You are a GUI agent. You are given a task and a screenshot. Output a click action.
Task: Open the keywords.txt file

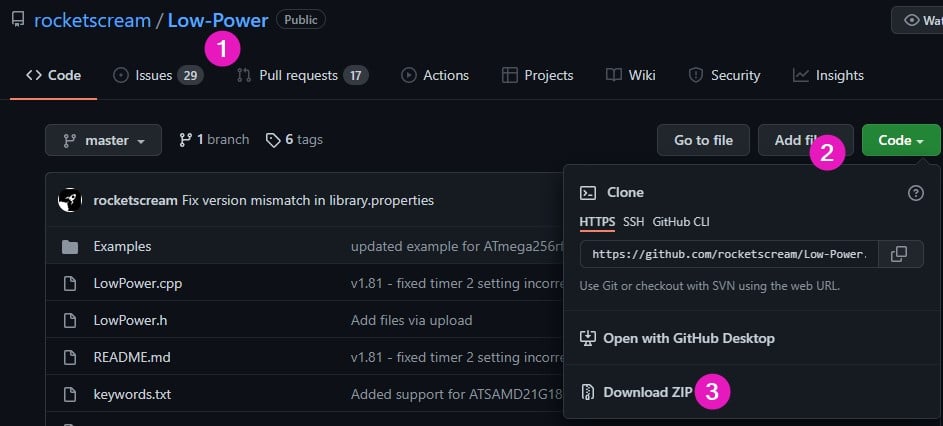(132, 395)
